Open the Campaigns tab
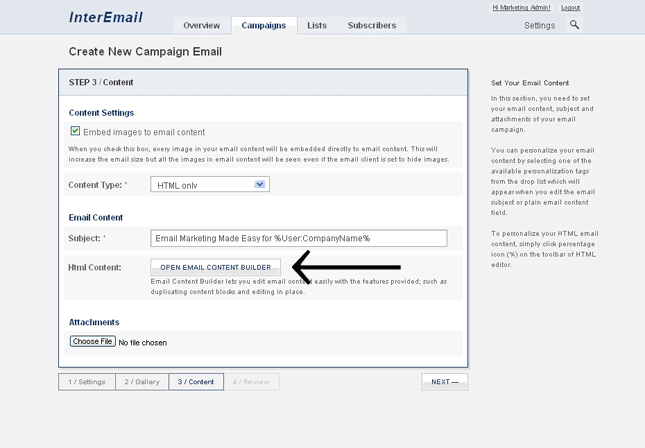Screen dimensions: 645x448 [264, 26]
